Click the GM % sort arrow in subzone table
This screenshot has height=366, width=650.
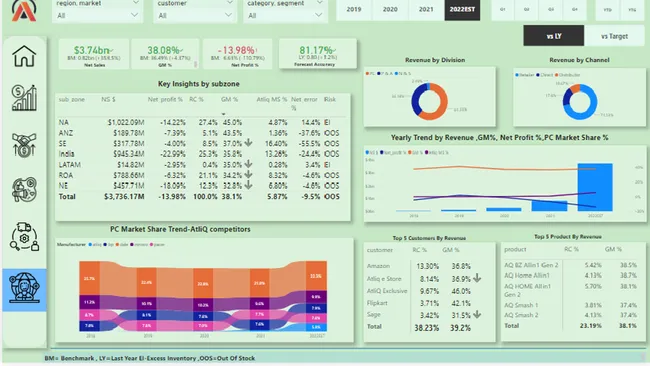point(223,114)
